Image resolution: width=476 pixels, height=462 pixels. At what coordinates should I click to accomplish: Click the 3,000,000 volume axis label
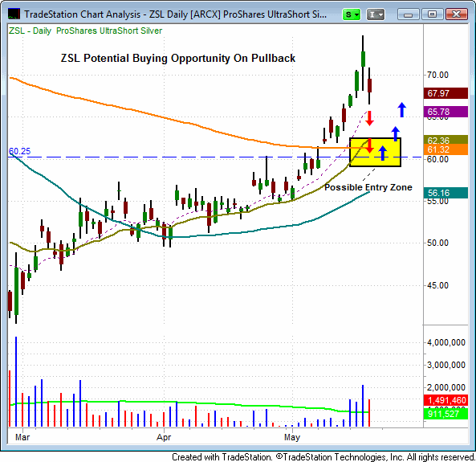tap(446, 365)
